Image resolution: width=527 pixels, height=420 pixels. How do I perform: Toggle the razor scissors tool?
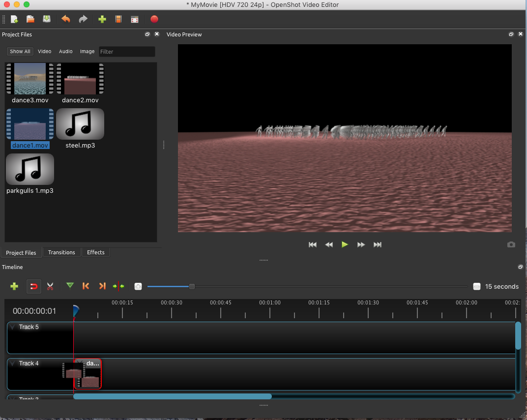click(x=50, y=287)
